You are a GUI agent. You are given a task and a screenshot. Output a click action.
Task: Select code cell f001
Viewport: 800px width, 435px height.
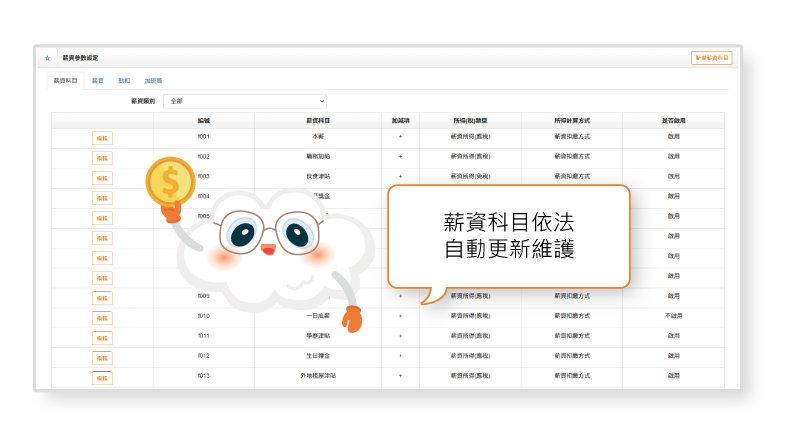(204, 137)
